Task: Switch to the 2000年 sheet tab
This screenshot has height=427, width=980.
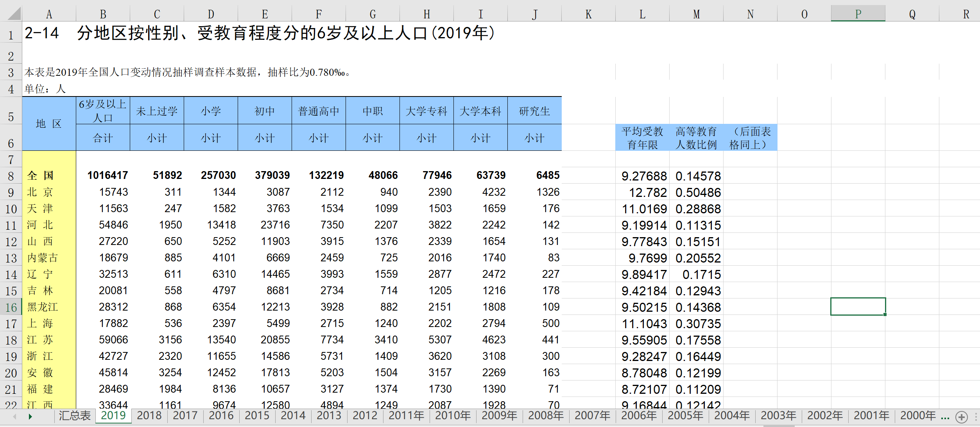Action: click(918, 415)
